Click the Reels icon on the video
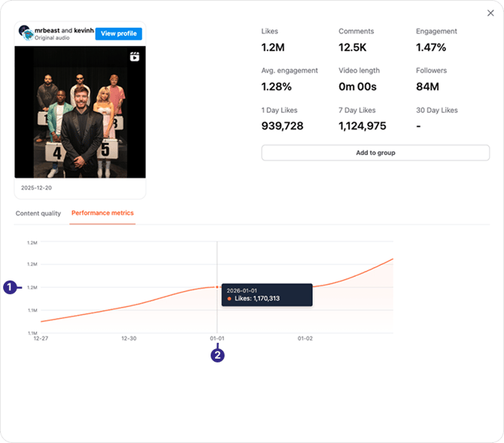 click(x=135, y=56)
